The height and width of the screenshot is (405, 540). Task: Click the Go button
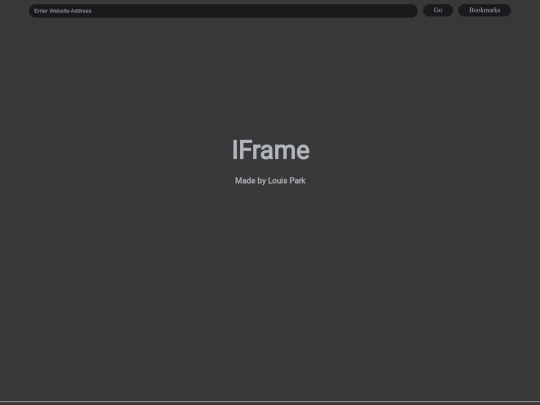pyautogui.click(x=438, y=10)
